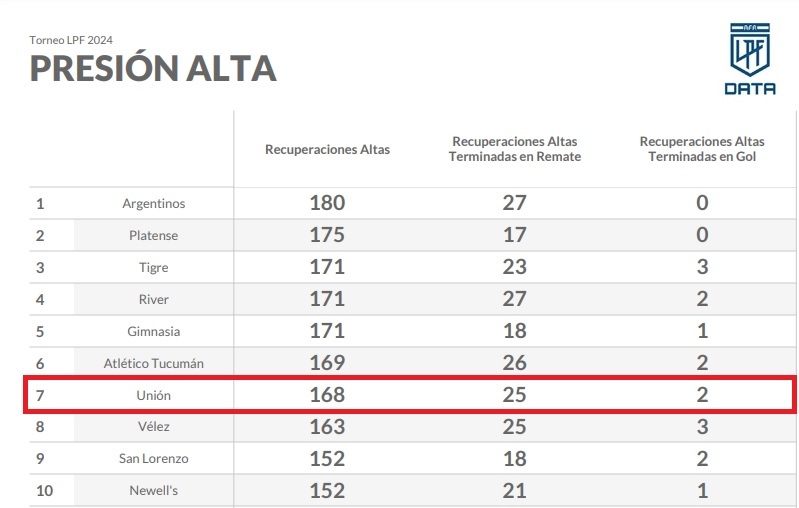This screenshot has height=508, width=799.
Task: Select the Recuperaciones Altas column header
Action: 327,149
